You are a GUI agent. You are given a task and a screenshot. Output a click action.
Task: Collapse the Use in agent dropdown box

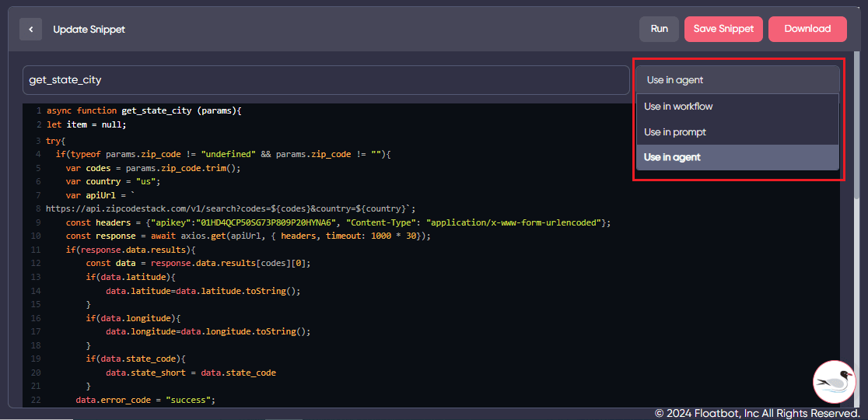[737, 80]
